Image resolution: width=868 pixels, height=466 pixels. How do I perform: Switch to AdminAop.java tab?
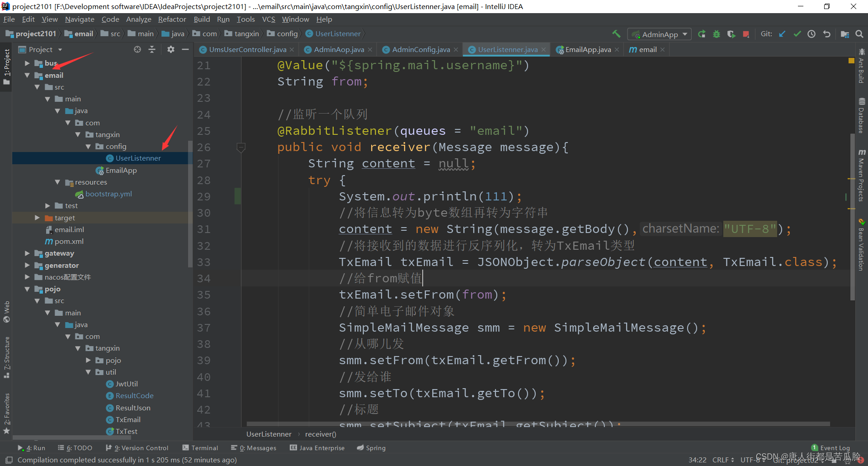coord(339,49)
